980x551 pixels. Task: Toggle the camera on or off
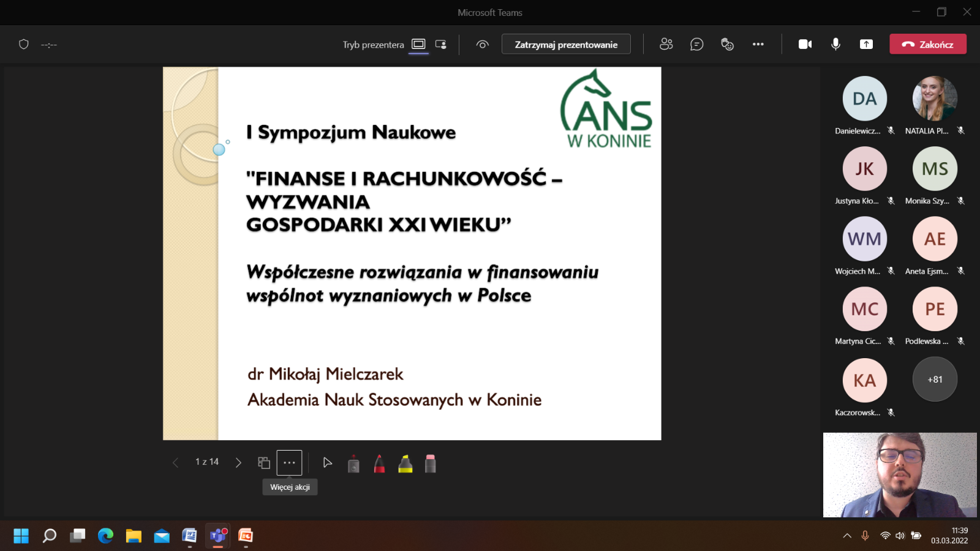(805, 44)
